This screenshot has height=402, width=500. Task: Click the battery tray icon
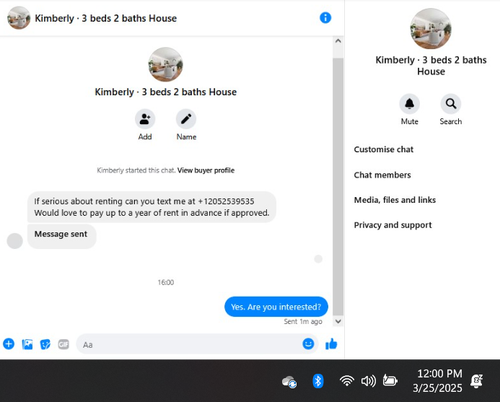390,380
